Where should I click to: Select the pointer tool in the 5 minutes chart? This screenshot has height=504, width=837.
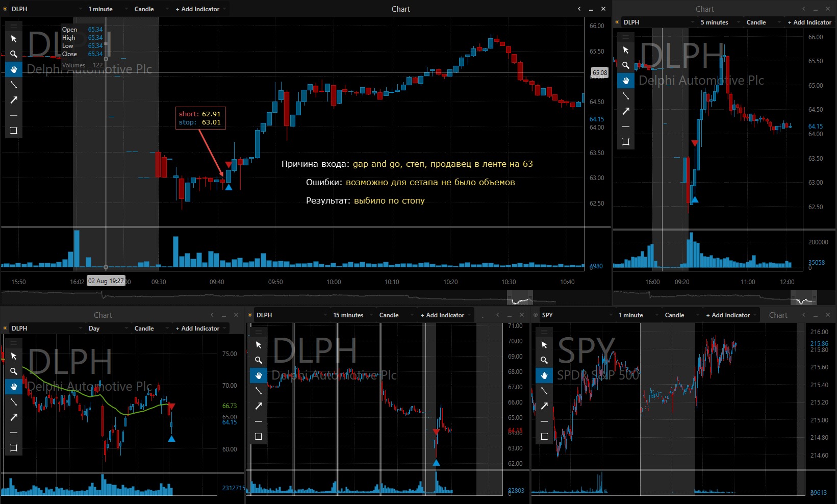coord(626,50)
